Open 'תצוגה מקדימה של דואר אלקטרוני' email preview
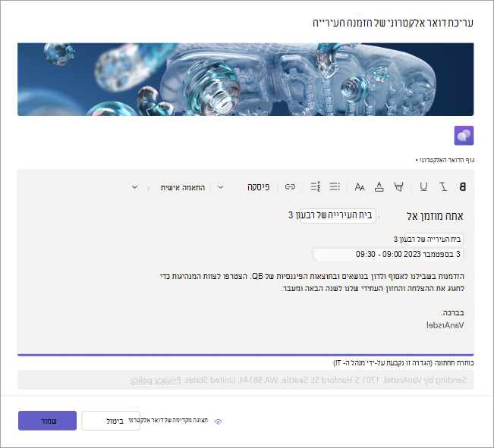 click(168, 420)
